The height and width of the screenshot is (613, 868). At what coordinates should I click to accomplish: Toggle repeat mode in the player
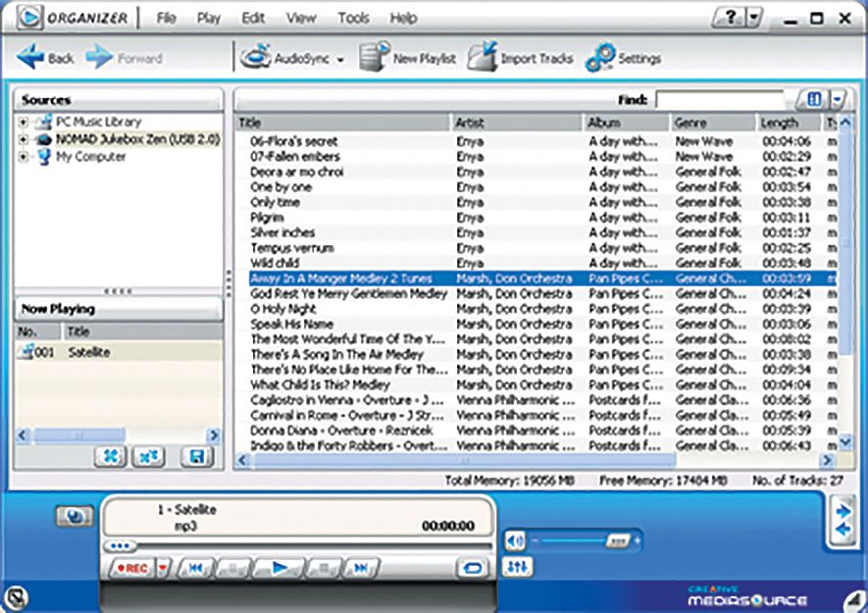[x=472, y=568]
